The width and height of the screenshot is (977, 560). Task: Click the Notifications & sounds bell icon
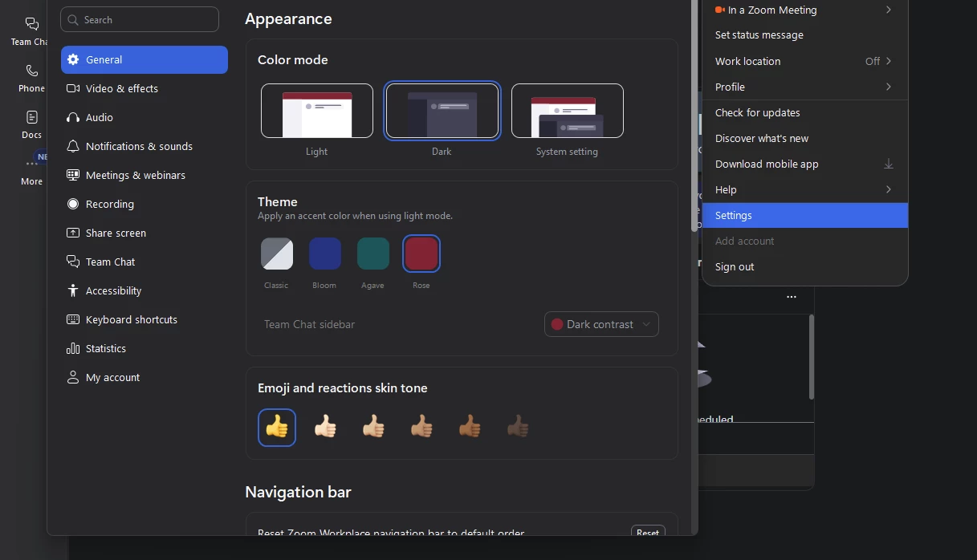click(x=73, y=146)
